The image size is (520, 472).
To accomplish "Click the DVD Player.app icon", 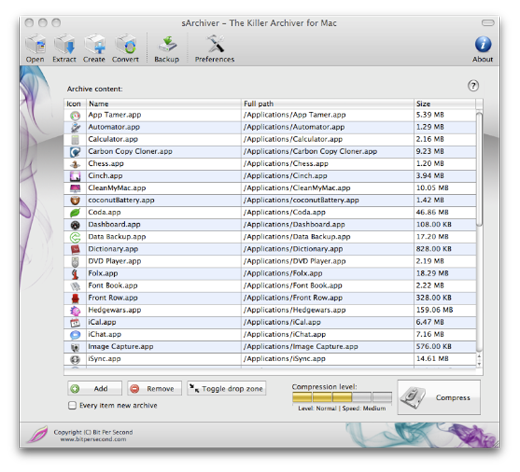I will (75, 262).
